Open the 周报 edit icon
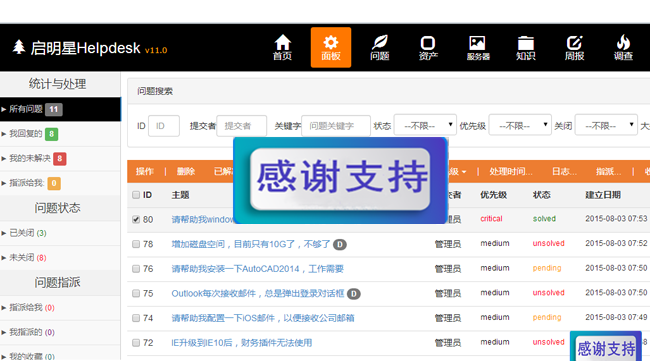Image resolution: width=650 pixels, height=361 pixels. coord(575,47)
